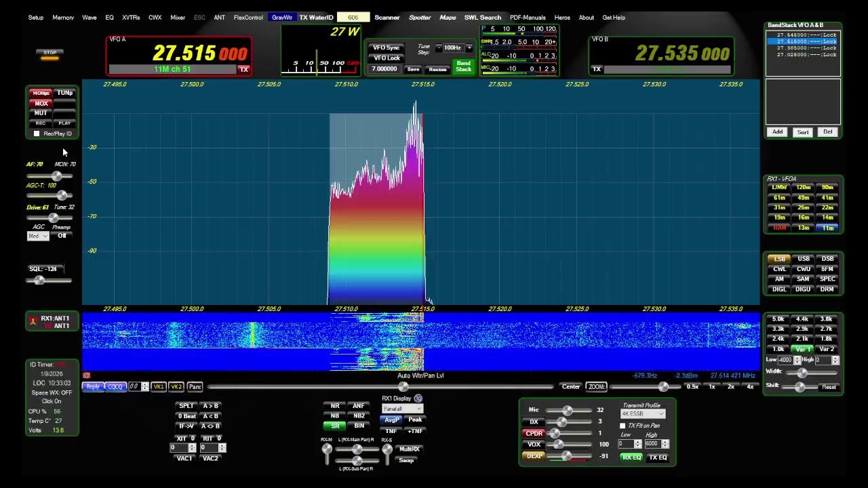This screenshot has height=488, width=868.
Task: Click the VK1 voice keyer button
Action: [159, 386]
